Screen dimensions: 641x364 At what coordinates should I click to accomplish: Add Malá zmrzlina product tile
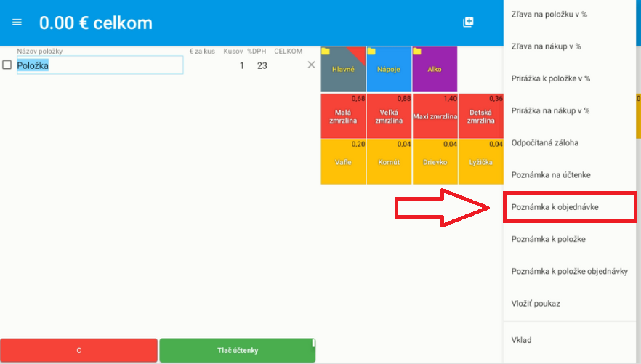click(343, 116)
